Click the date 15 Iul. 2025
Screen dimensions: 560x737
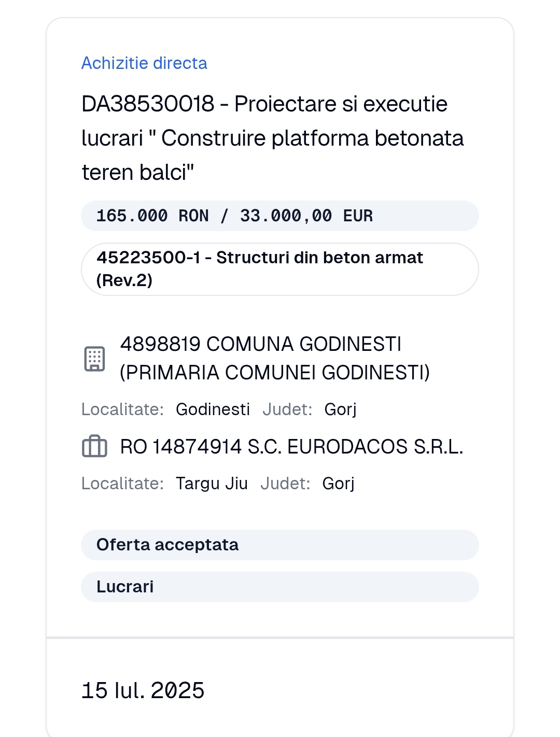(143, 690)
